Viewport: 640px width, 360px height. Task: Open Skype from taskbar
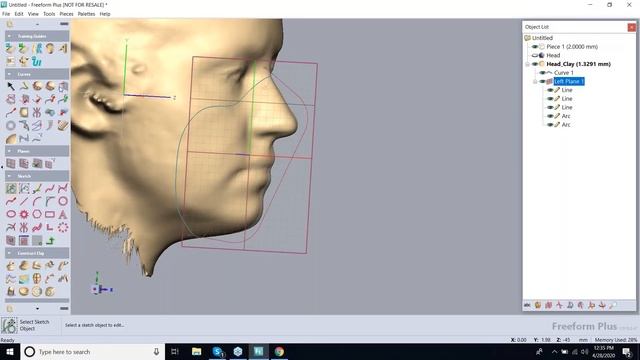click(x=217, y=351)
